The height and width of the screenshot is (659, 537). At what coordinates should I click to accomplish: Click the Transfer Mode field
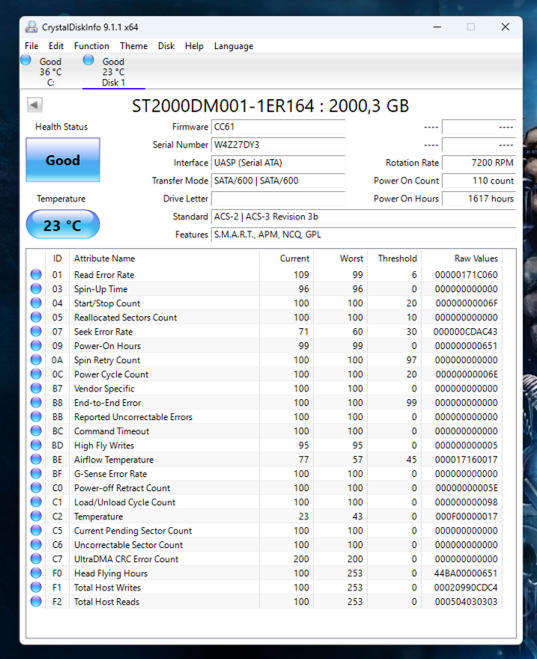point(278,181)
